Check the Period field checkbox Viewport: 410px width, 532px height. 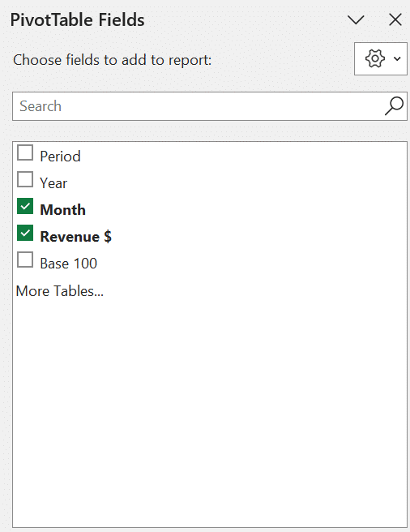[x=25, y=152]
